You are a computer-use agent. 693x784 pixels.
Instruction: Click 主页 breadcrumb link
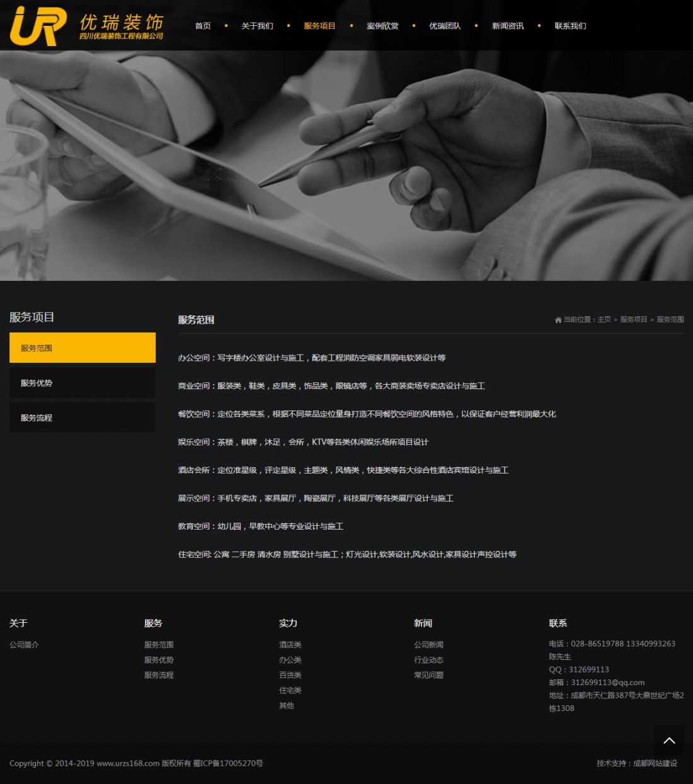(604, 319)
